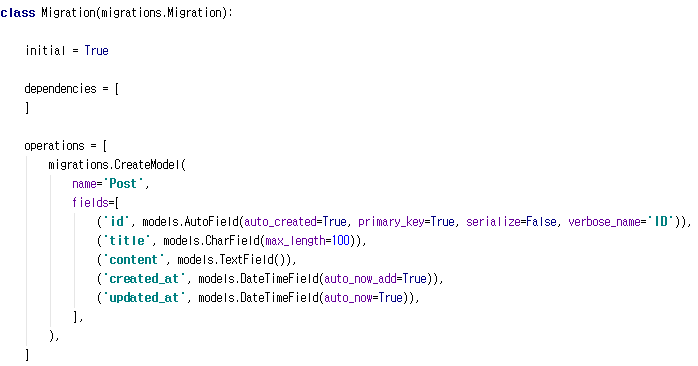The image size is (698, 366).
Task: Click models.DateTimeField on the updated_at line
Action: (x=259, y=298)
